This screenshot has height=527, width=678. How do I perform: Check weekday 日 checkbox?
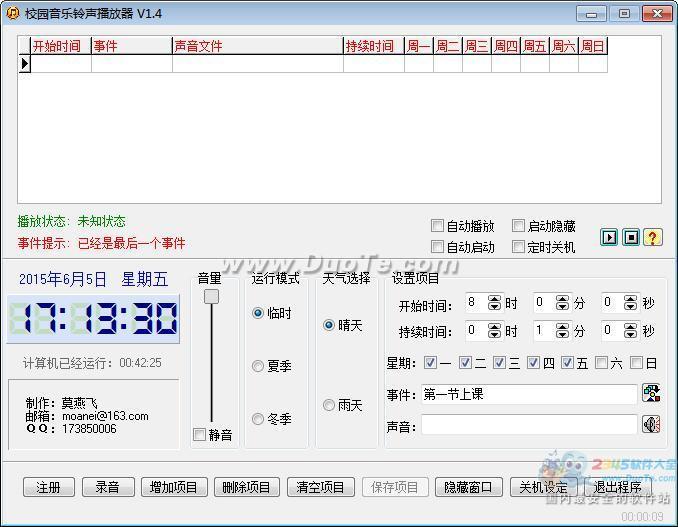click(636, 362)
